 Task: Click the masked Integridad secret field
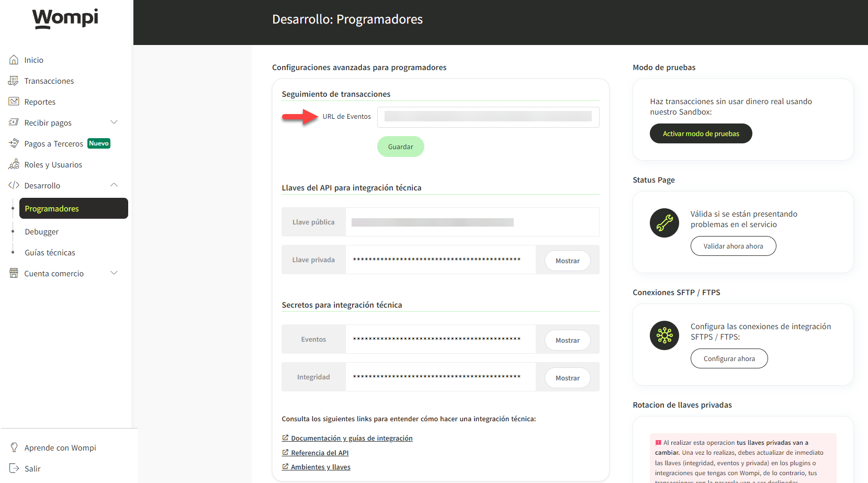tap(441, 377)
